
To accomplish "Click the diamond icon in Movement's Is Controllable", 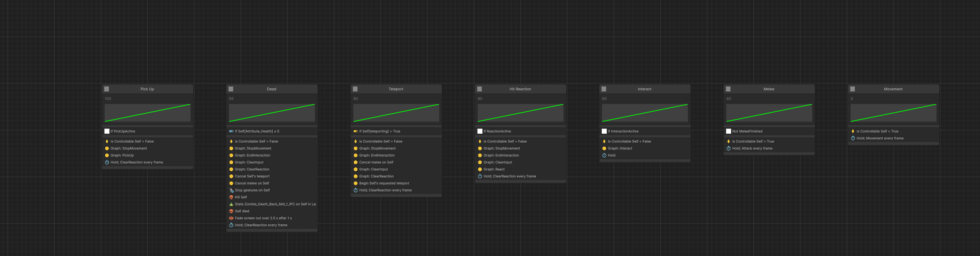I will pyautogui.click(x=853, y=131).
